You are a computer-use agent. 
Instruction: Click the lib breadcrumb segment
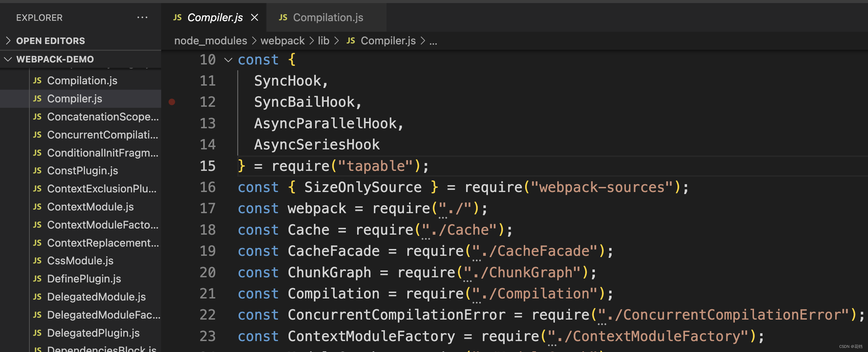pyautogui.click(x=323, y=41)
